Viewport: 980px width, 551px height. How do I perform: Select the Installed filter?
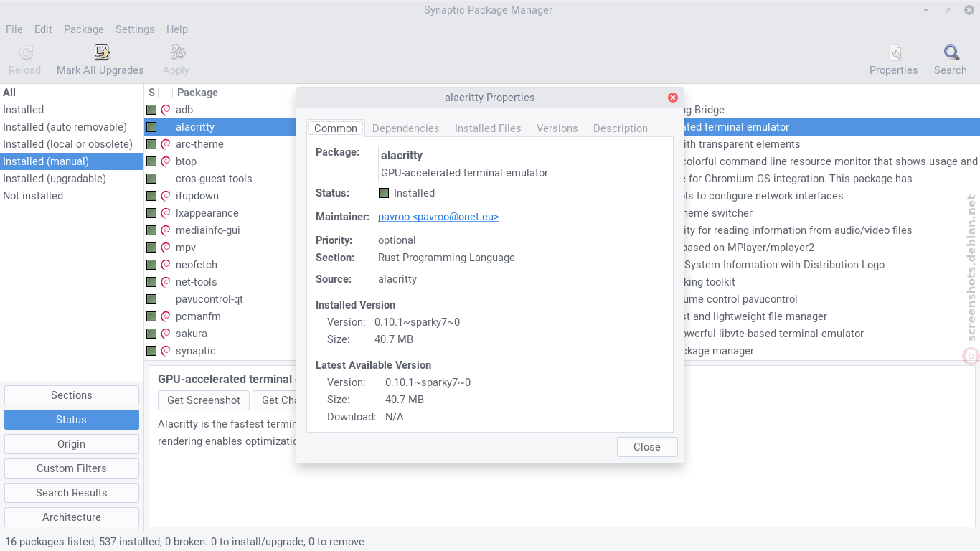tap(72, 110)
